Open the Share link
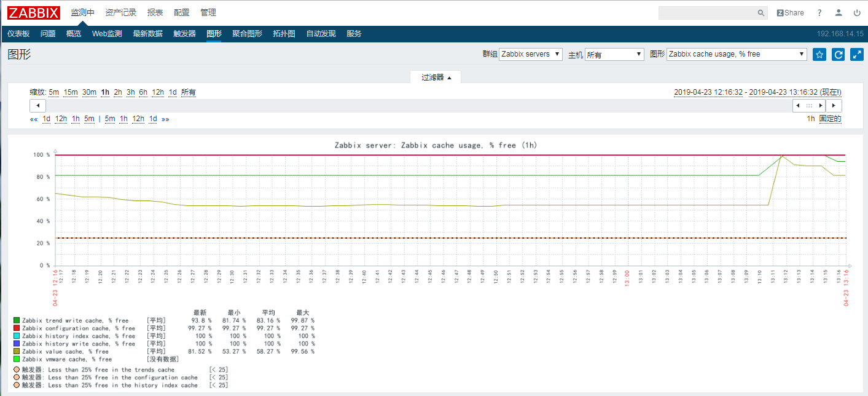 (x=790, y=13)
